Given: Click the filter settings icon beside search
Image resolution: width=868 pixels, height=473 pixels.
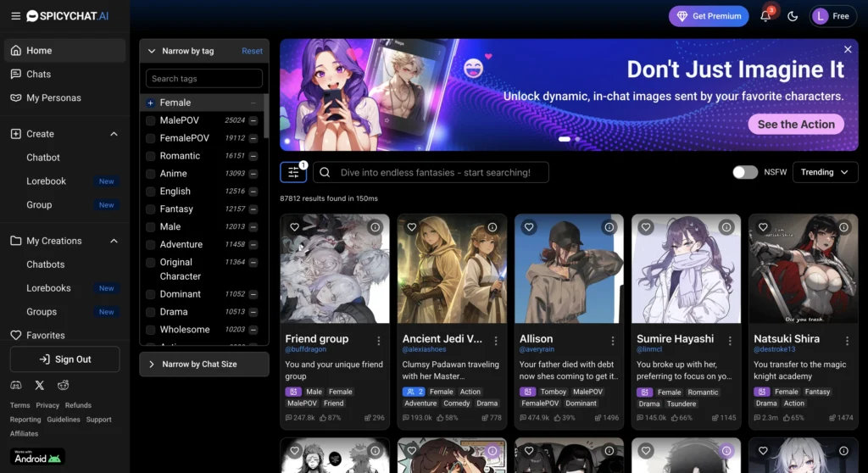Looking at the screenshot, I should coord(293,172).
